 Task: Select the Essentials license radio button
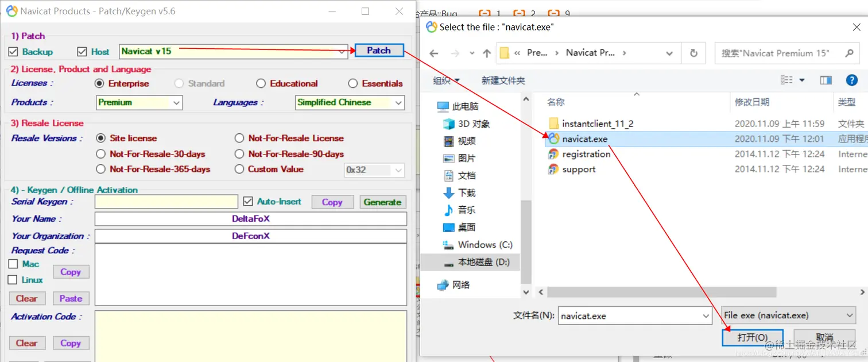coord(353,83)
